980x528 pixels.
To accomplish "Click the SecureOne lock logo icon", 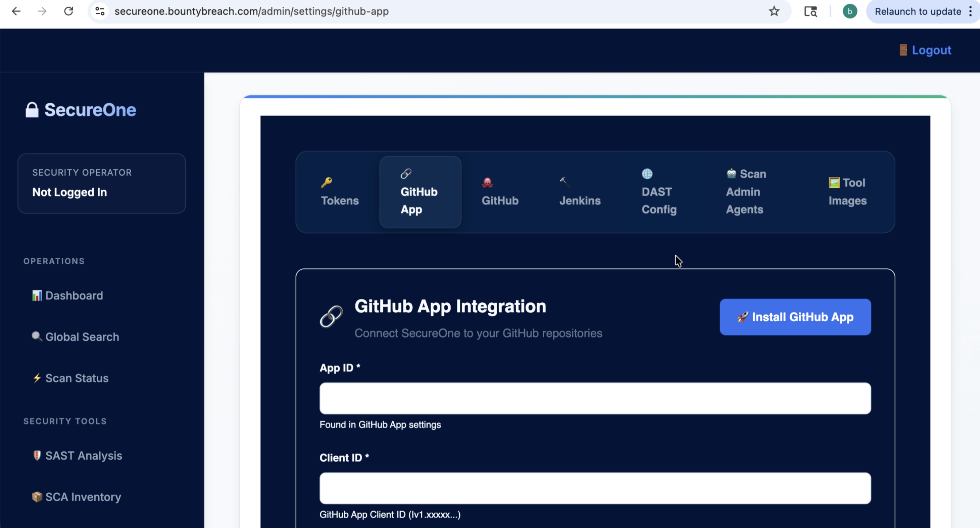I will (x=32, y=110).
